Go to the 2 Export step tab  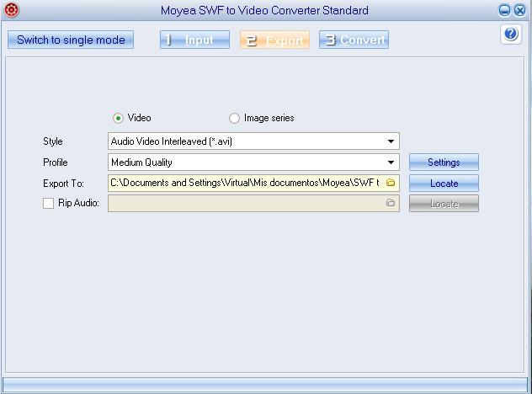(x=274, y=40)
